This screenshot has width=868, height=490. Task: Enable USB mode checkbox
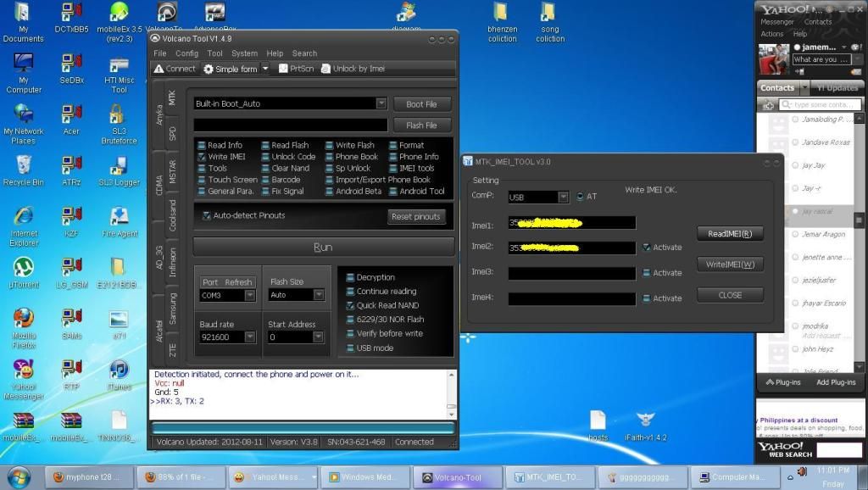click(350, 348)
